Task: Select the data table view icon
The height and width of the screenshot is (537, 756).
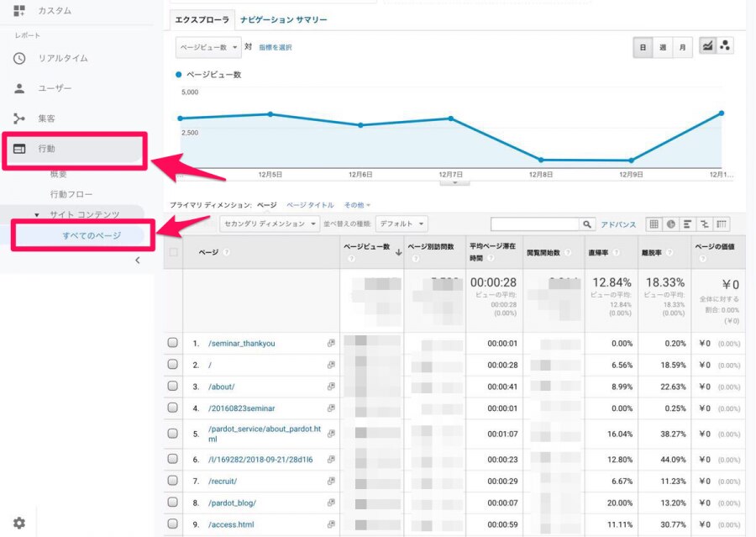Action: (x=654, y=224)
